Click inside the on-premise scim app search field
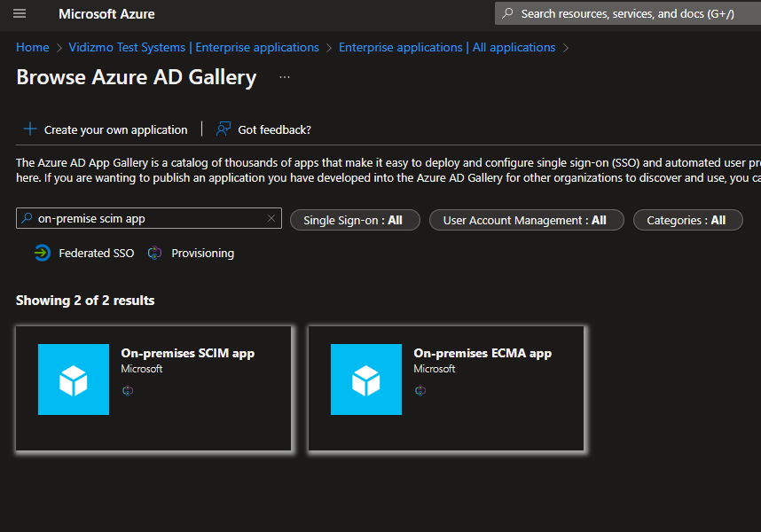761x532 pixels. [146, 219]
